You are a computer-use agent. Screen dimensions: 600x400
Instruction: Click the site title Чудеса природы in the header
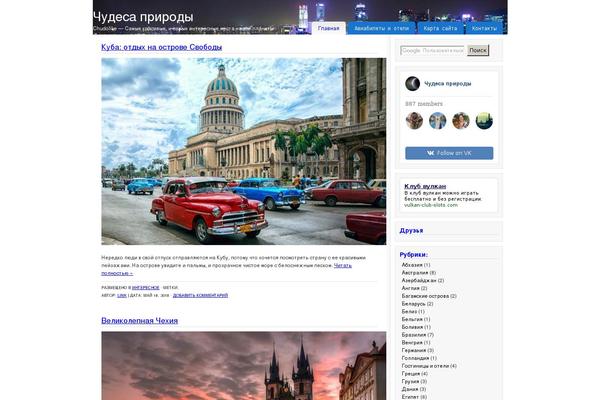coord(143,17)
